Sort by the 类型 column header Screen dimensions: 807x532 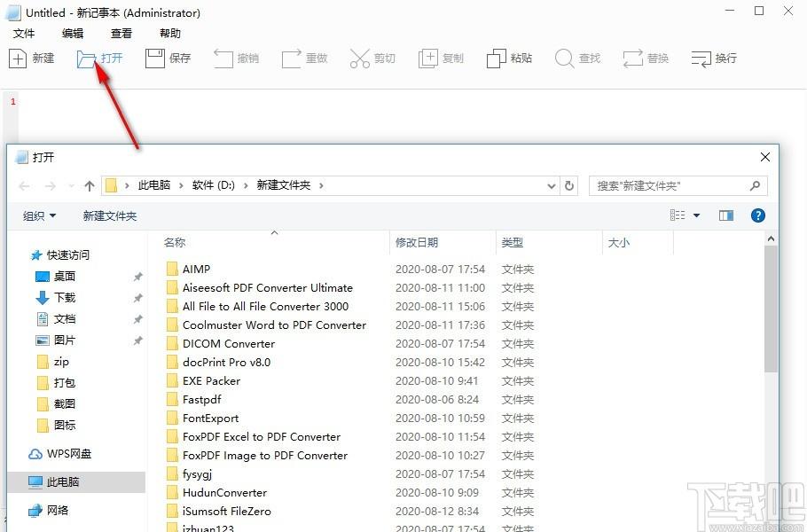click(512, 243)
